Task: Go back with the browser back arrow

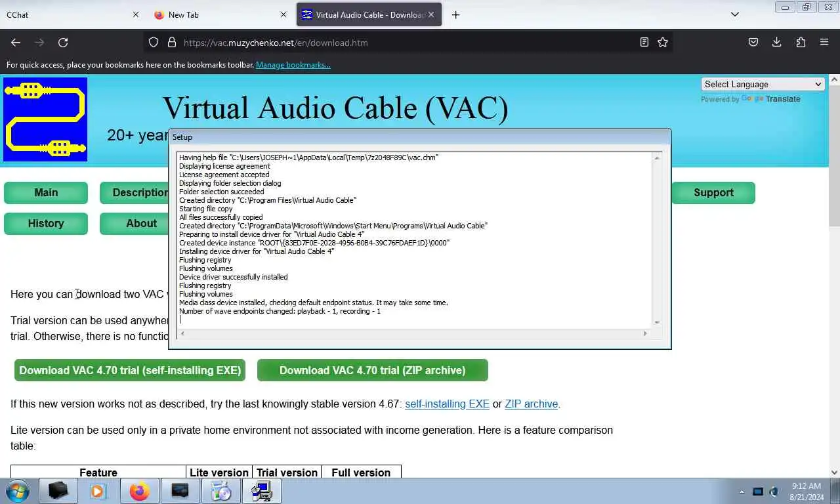Action: 16,42
